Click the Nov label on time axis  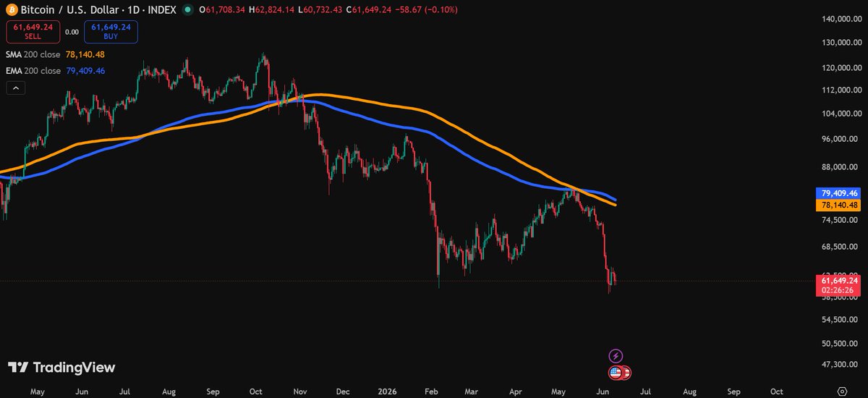299,391
